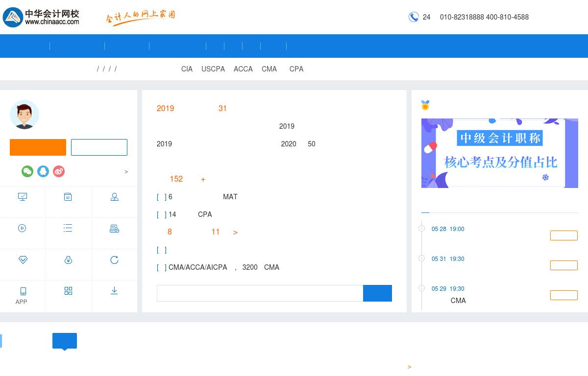Click the '2020 50' news line
The height and width of the screenshot is (376, 588).
pos(298,144)
